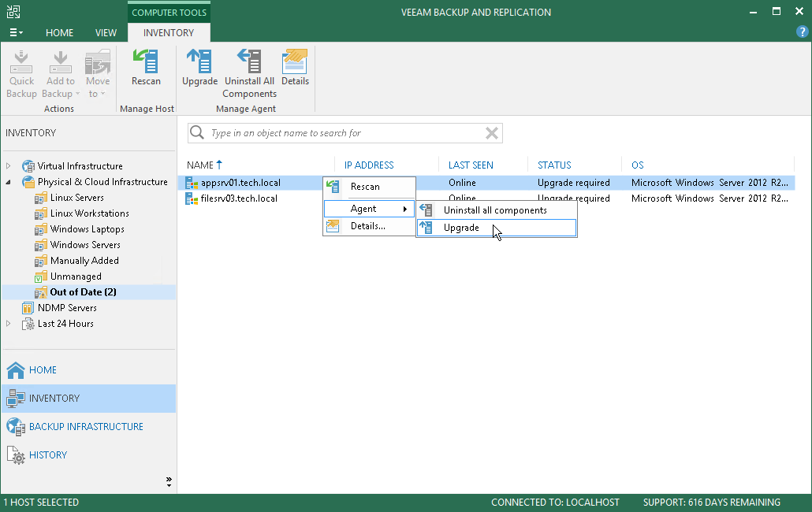812x512 pixels.
Task: Click Uninstall All Components ribbon icon
Action: point(249,61)
